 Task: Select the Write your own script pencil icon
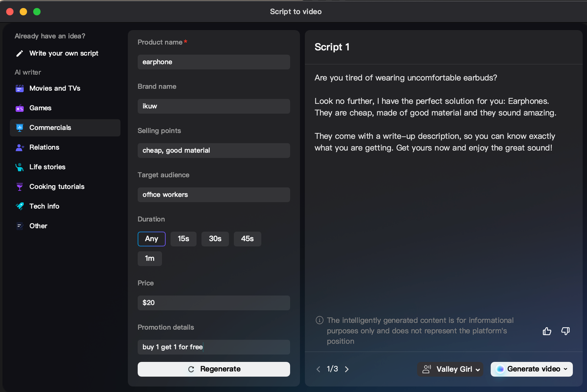(20, 53)
